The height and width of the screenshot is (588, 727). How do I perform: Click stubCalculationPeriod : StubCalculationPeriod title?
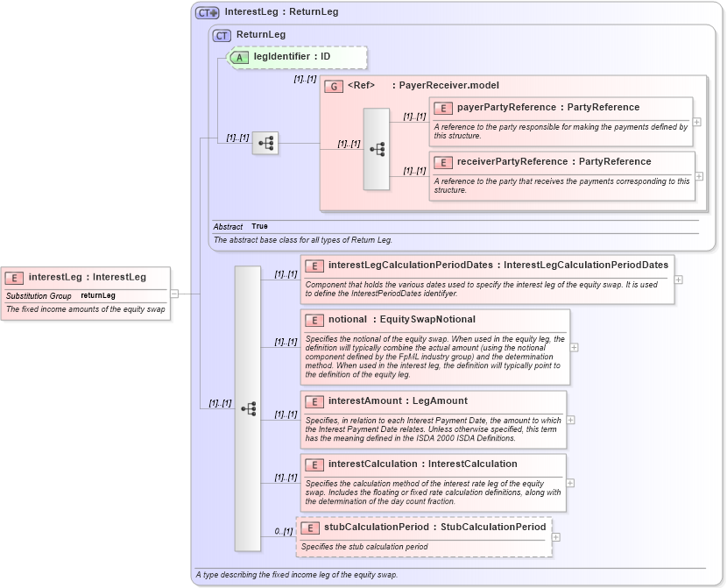tap(434, 527)
